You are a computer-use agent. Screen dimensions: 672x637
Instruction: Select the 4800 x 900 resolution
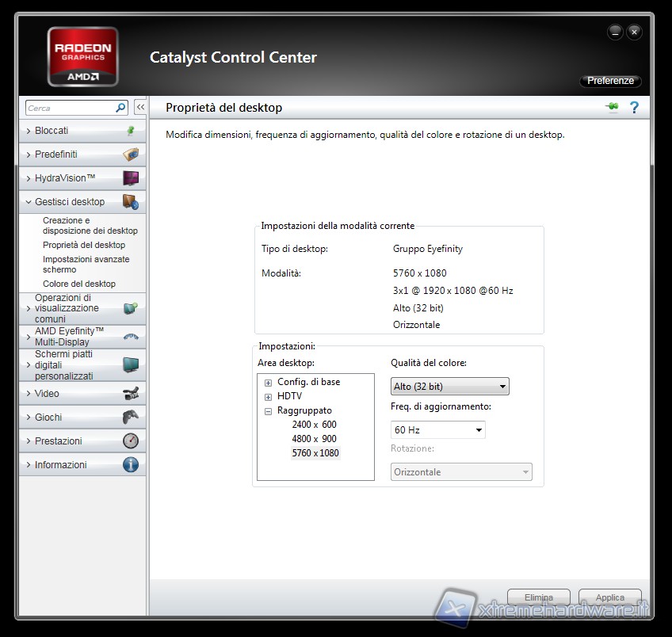click(x=314, y=439)
